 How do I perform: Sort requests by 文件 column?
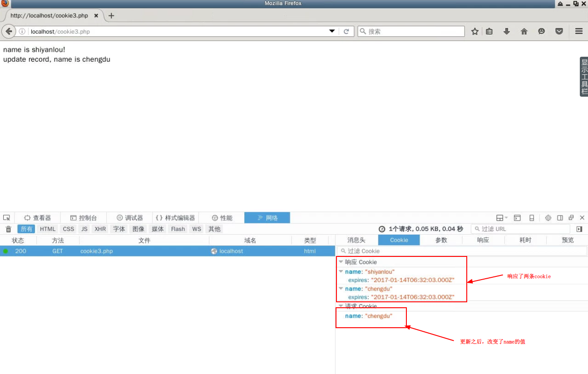click(x=144, y=241)
